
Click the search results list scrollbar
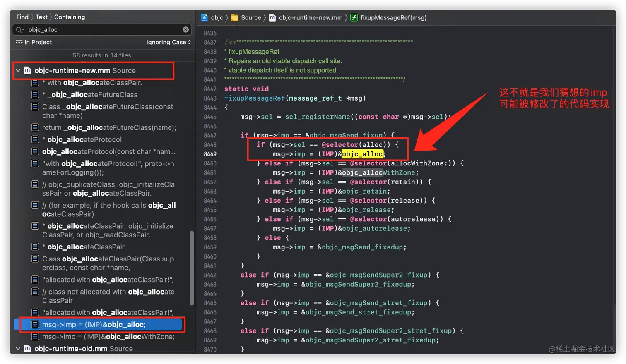(x=192, y=268)
